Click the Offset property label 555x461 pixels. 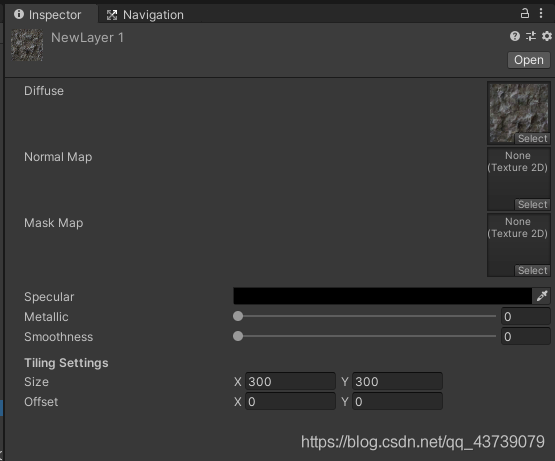[41, 402]
